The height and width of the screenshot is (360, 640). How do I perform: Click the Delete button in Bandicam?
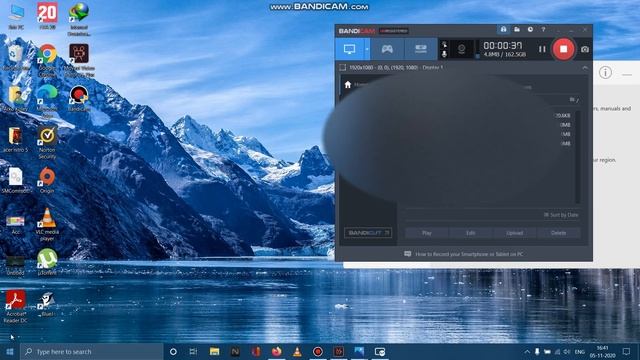558,233
